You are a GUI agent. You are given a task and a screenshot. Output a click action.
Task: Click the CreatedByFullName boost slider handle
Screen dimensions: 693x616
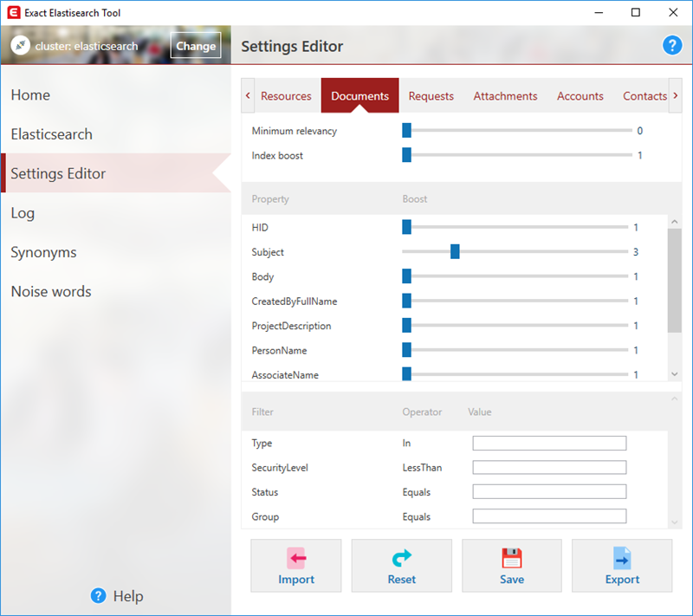pos(406,301)
